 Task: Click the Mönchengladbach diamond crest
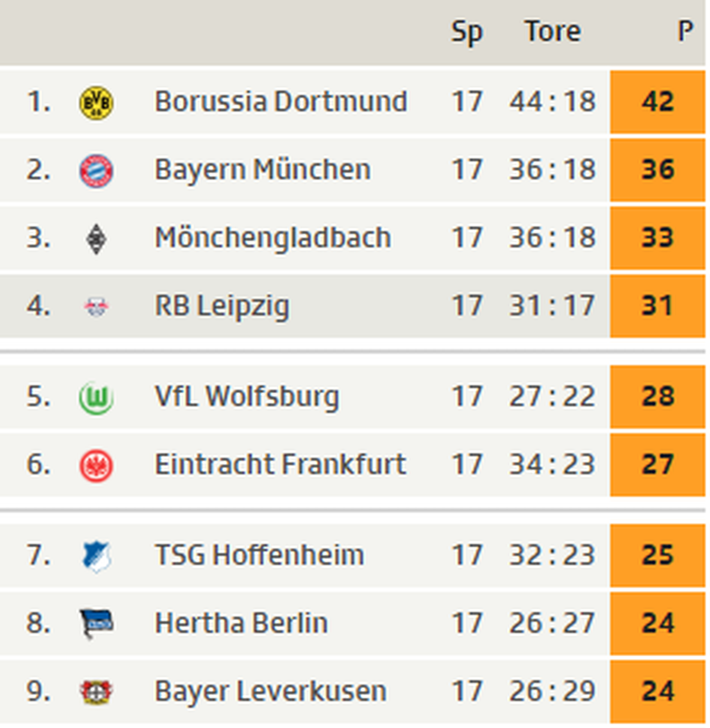coord(96,239)
